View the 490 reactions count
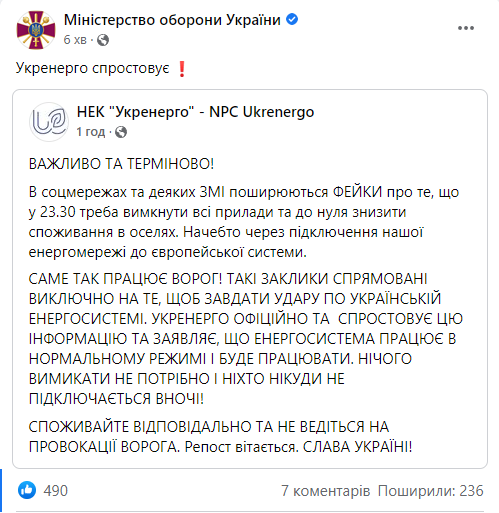The height and width of the screenshot is (513, 499). (x=56, y=491)
